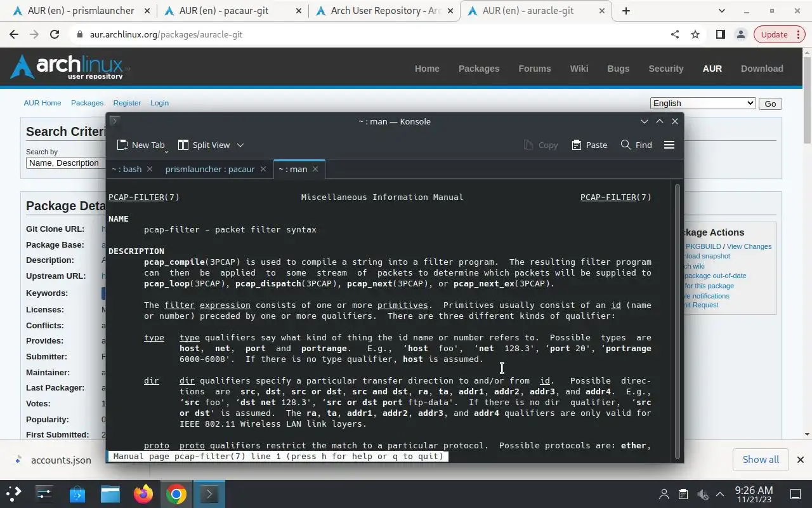Viewport: 812px width, 508px height.
Task: Click the Login link
Action: (159, 103)
